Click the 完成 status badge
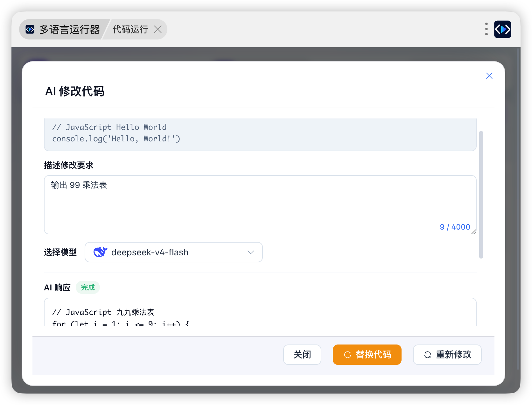This screenshot has height=405, width=532. [x=88, y=288]
